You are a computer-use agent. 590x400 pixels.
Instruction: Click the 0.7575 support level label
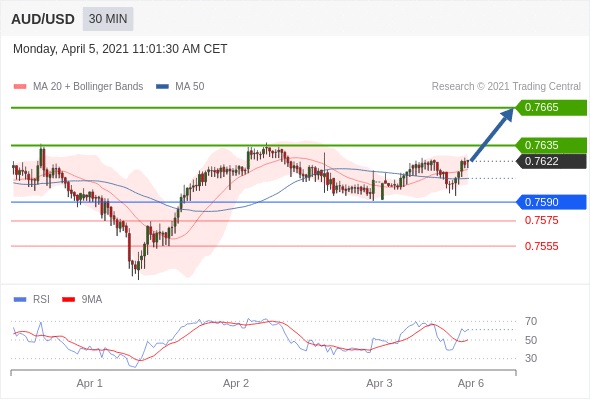541,221
